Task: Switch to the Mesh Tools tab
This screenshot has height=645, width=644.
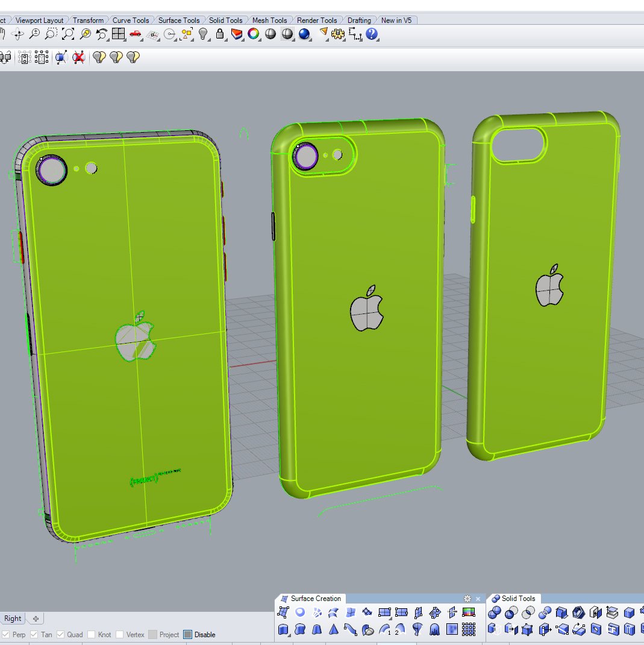Action: (x=270, y=20)
